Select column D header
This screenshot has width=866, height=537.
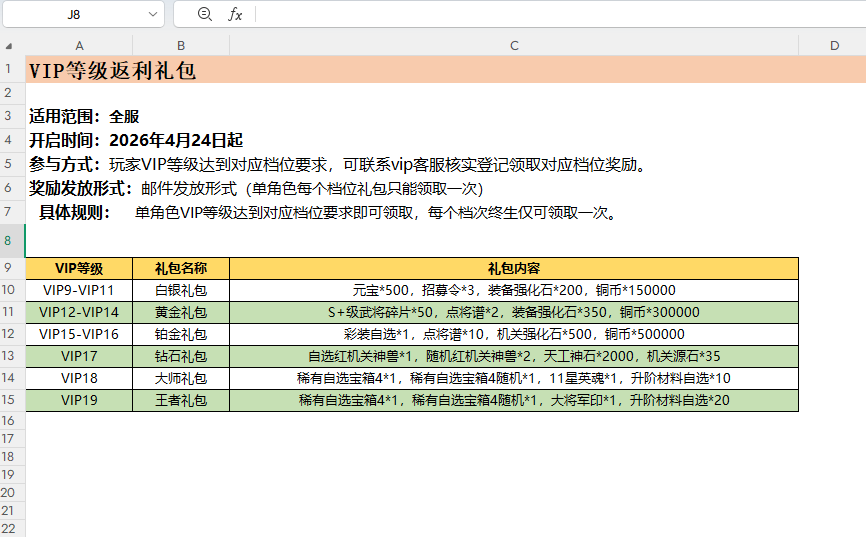[x=833, y=46]
